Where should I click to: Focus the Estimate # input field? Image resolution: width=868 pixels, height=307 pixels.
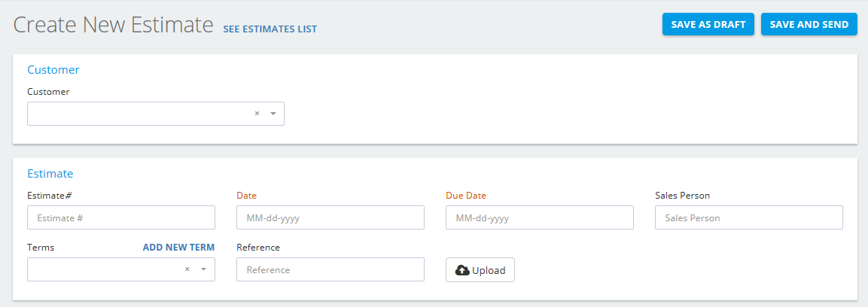tap(121, 217)
